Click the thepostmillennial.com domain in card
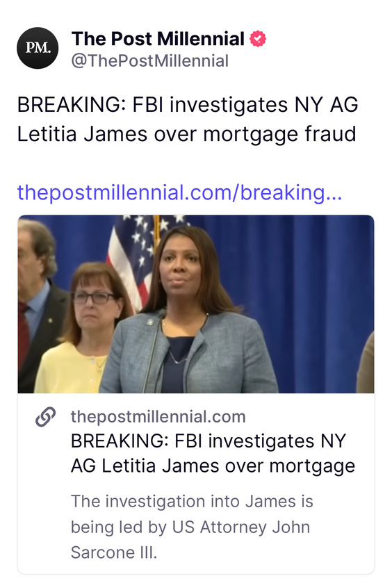This screenshot has height=583, width=392. (x=158, y=417)
